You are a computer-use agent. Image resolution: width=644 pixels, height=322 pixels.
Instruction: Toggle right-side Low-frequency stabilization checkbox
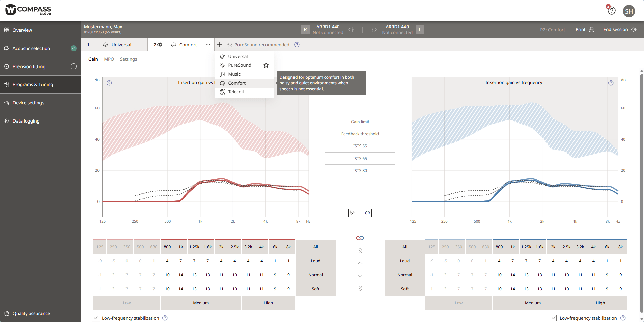[554, 318]
